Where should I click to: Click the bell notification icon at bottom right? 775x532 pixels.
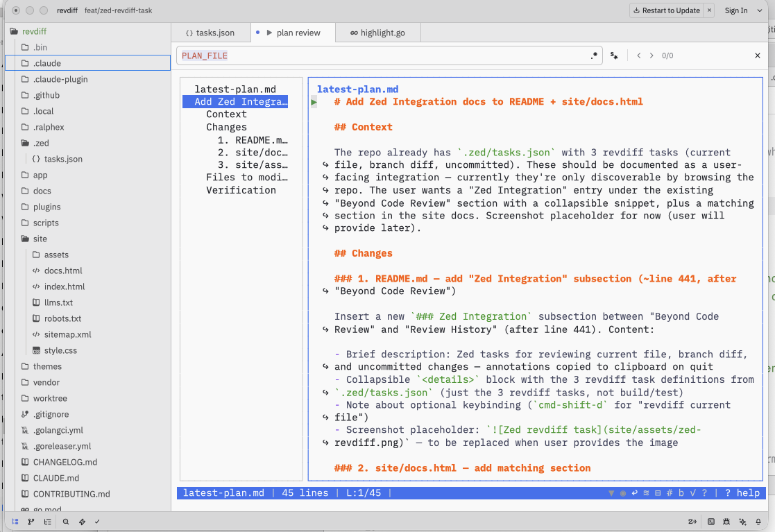point(758,522)
